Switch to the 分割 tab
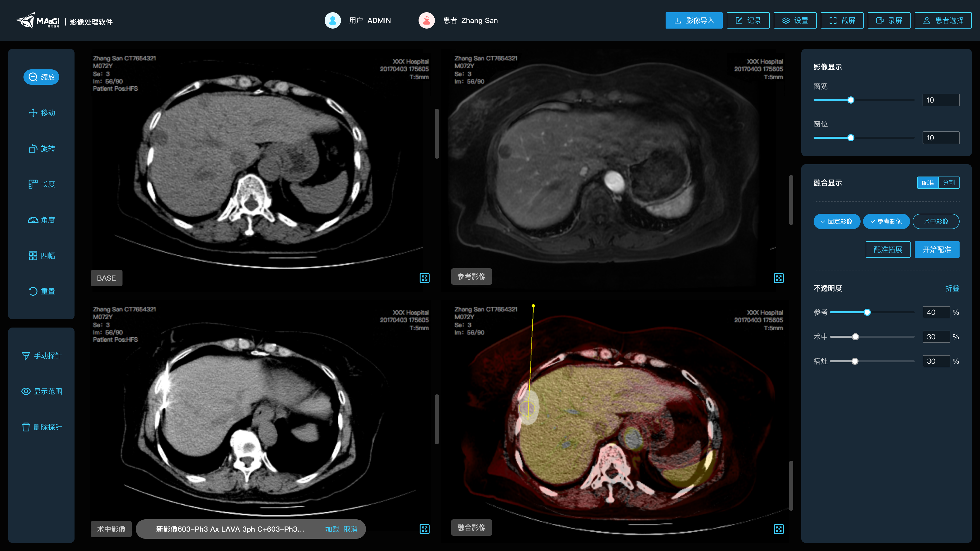This screenshot has width=980, height=551. click(x=948, y=183)
